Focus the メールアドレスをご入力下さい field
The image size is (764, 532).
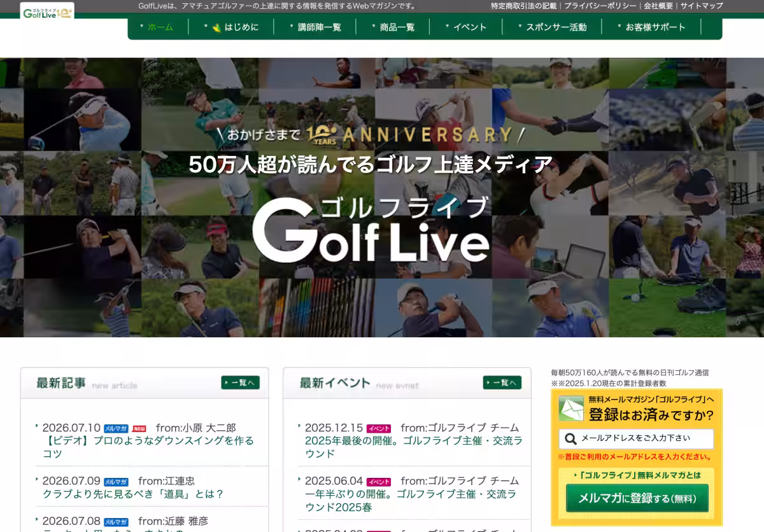pos(637,438)
